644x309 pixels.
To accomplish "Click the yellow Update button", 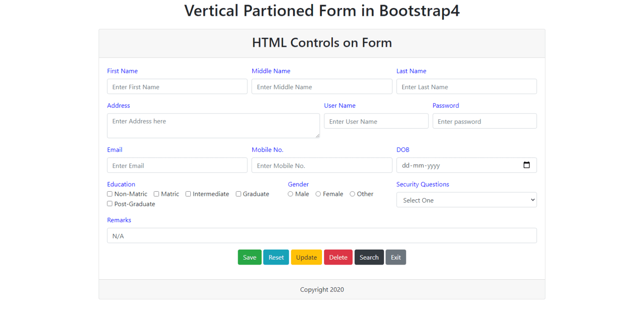I will point(306,257).
